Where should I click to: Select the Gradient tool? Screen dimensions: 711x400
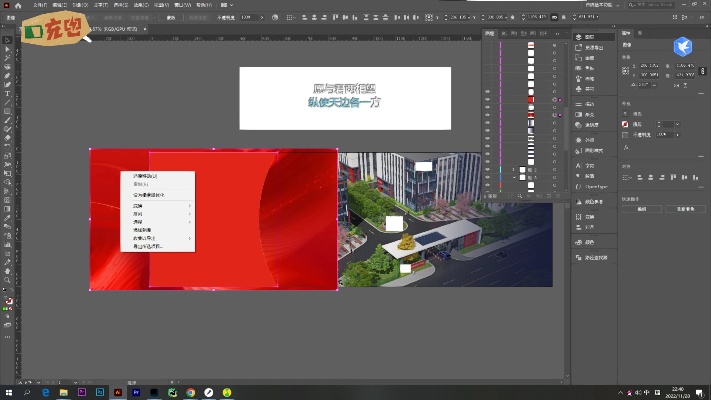[x=7, y=209]
